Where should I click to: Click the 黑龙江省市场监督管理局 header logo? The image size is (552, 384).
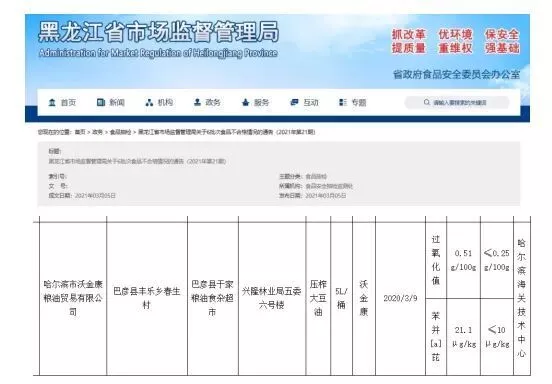pyautogui.click(x=158, y=39)
